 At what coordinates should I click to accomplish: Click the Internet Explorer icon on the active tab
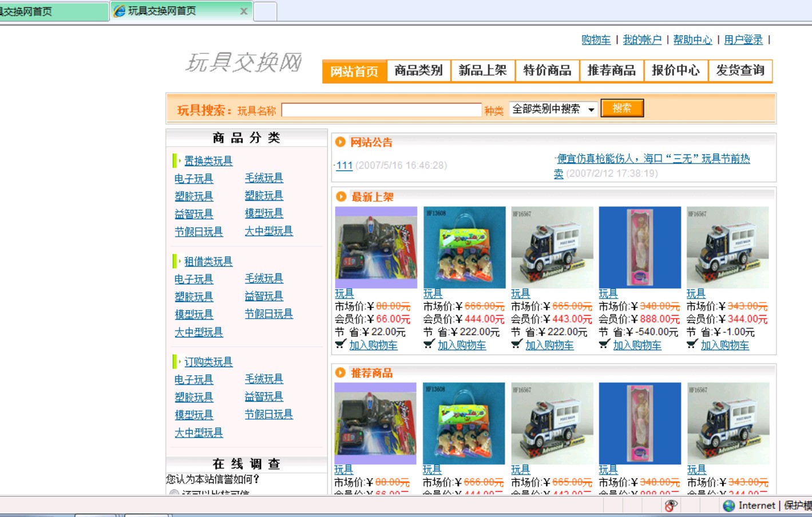[119, 11]
